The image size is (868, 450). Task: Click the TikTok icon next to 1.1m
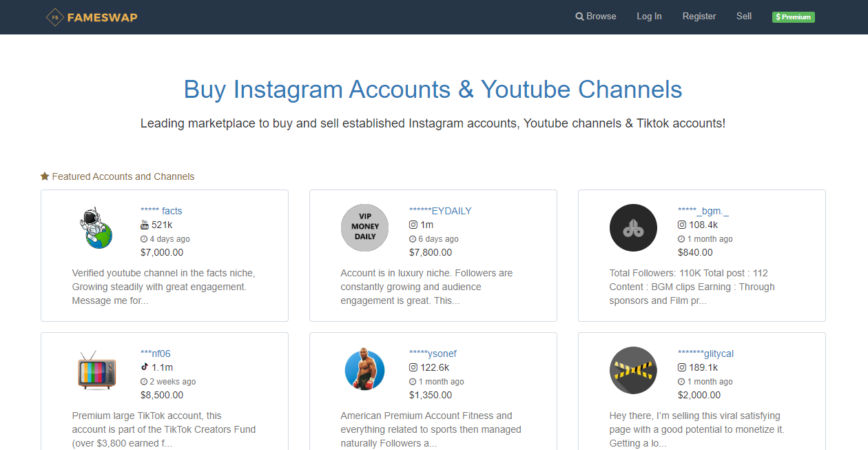coord(145,367)
